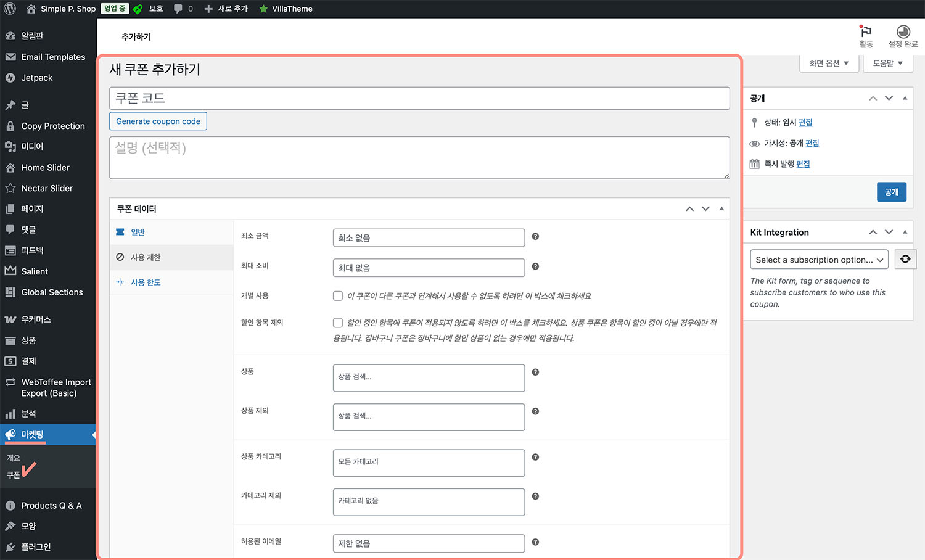This screenshot has height=560, width=925.
Task: Click the 결제 payments icon
Action: 10,361
